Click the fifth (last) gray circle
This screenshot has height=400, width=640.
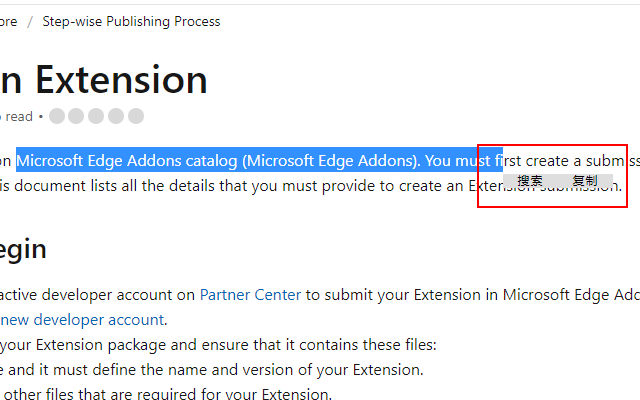coord(135,116)
